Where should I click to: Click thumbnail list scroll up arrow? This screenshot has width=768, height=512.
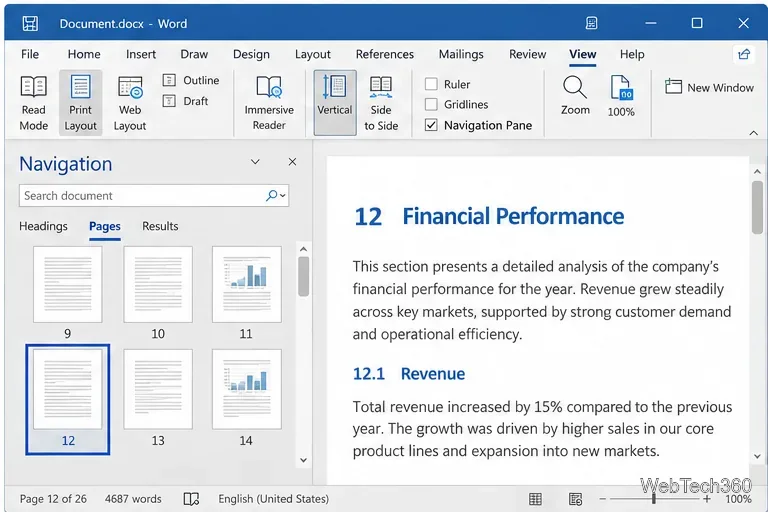click(303, 249)
